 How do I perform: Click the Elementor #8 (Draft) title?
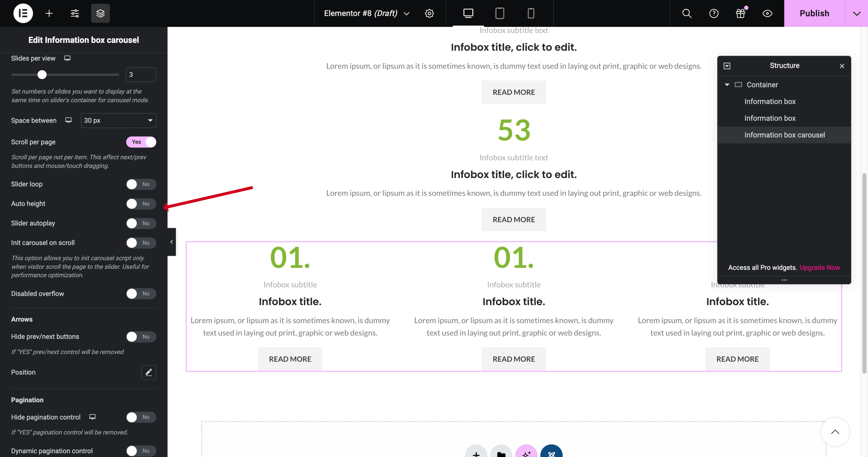(361, 13)
